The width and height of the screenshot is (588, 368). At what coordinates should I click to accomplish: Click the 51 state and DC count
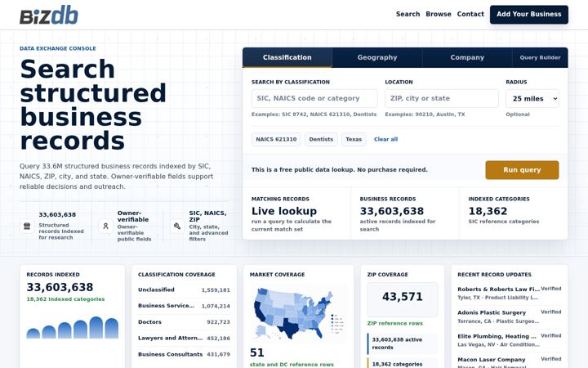257,352
